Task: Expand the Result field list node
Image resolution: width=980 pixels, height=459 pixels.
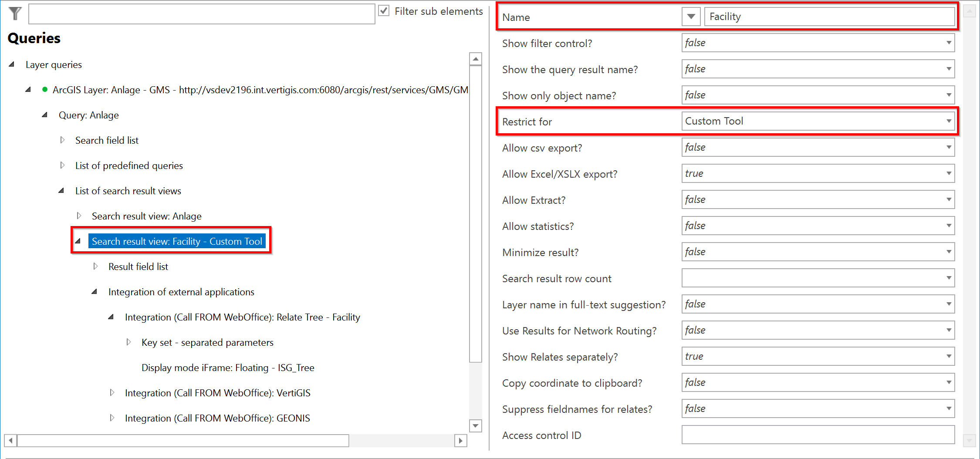Action: pyautogui.click(x=95, y=266)
